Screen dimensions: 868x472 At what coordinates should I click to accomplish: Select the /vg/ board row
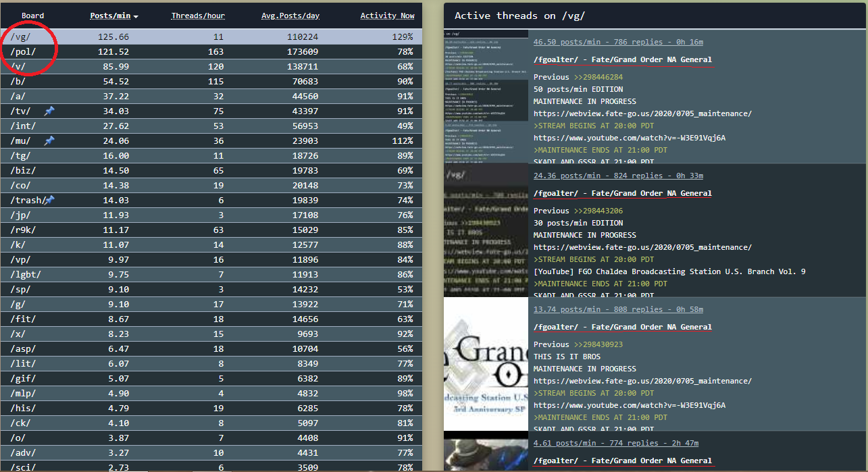click(x=212, y=36)
